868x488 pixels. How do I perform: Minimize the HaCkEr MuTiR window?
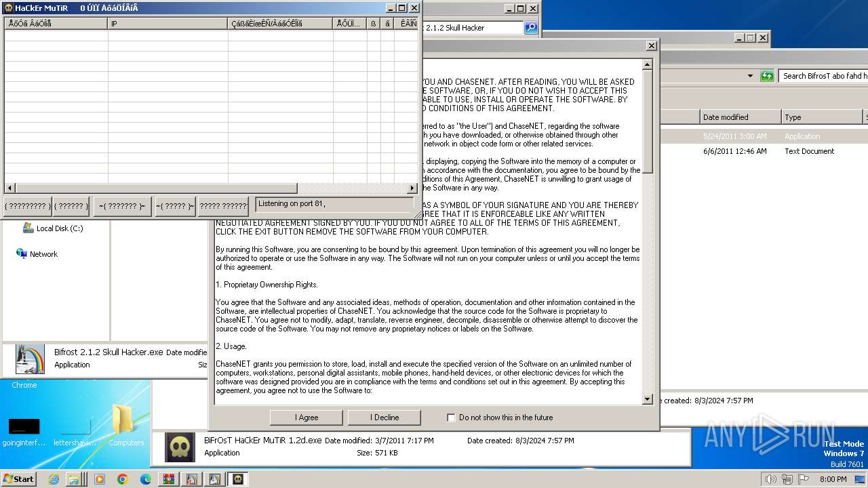pyautogui.click(x=391, y=8)
